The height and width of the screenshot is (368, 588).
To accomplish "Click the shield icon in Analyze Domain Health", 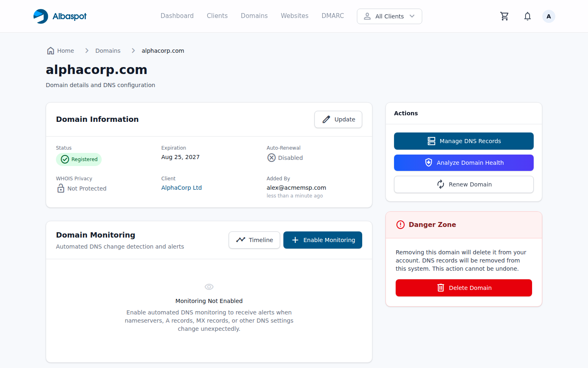I will (x=428, y=162).
